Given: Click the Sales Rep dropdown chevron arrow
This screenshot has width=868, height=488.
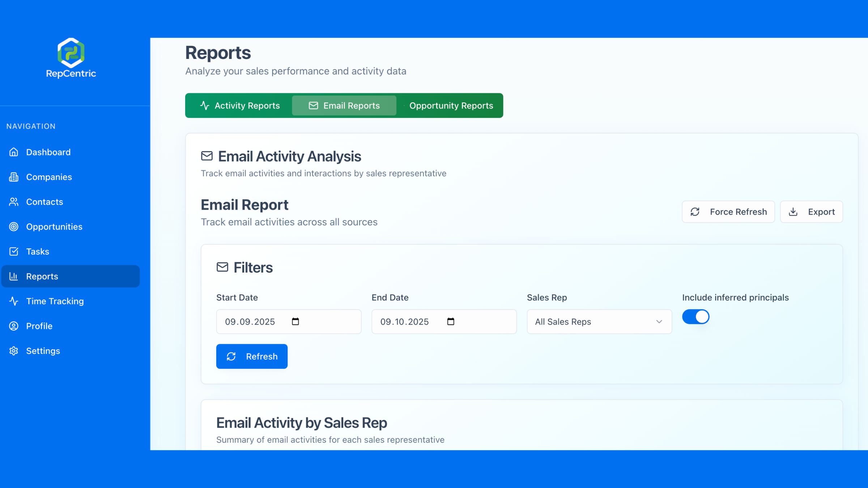Looking at the screenshot, I should pyautogui.click(x=659, y=322).
